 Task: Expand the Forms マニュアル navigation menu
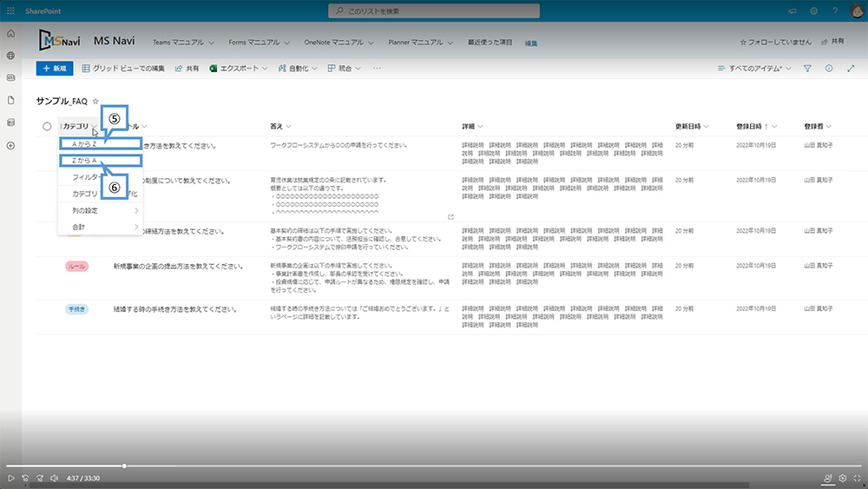pos(259,42)
